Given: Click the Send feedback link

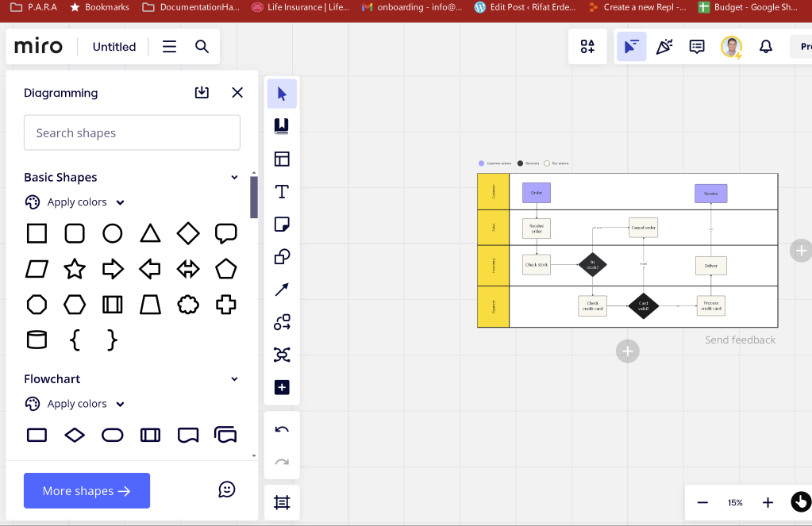Looking at the screenshot, I should pos(740,340).
